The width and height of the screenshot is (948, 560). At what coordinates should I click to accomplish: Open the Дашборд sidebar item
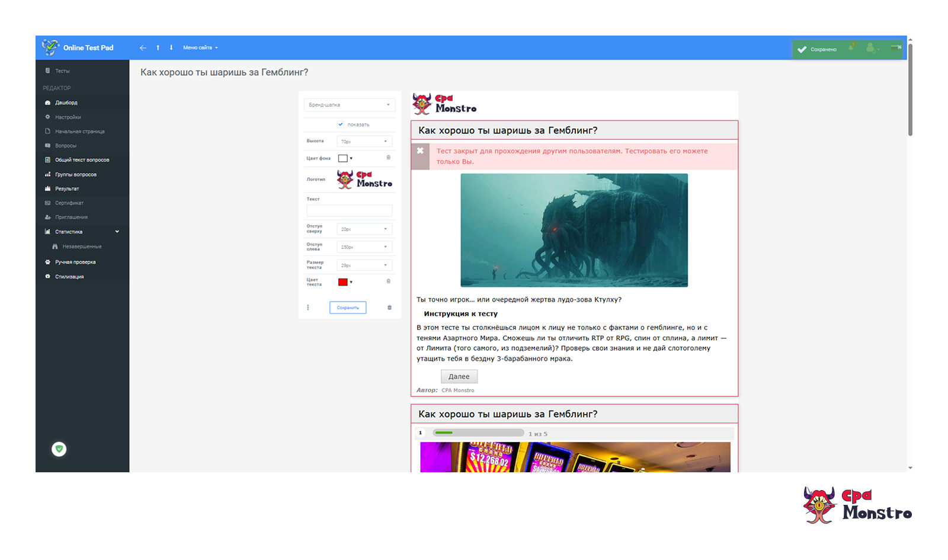[82, 103]
